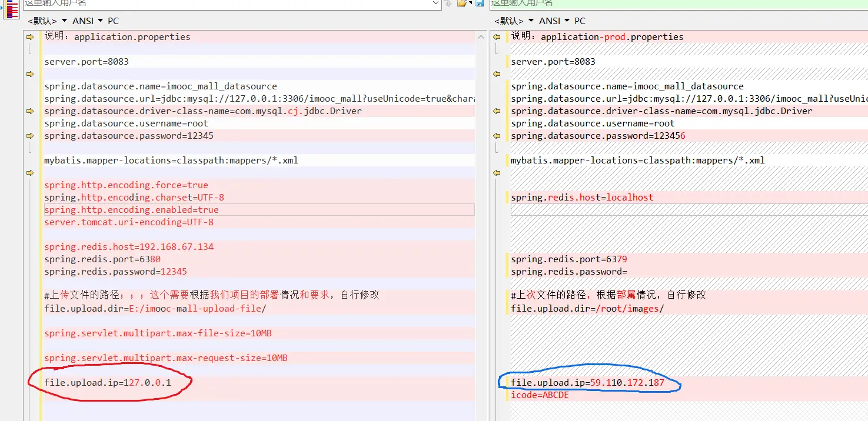Viewport: 868px width, 421px height.
Task: Click copy-left arrow beside com.mysql.jdbc.Driver line
Action: 497,111
